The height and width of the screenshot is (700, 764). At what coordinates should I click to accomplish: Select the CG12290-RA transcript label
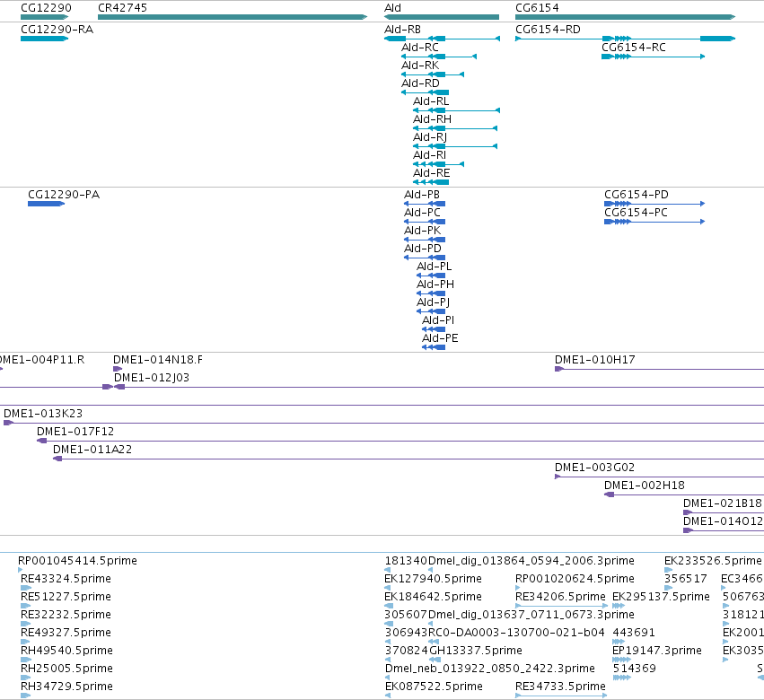[57, 30]
